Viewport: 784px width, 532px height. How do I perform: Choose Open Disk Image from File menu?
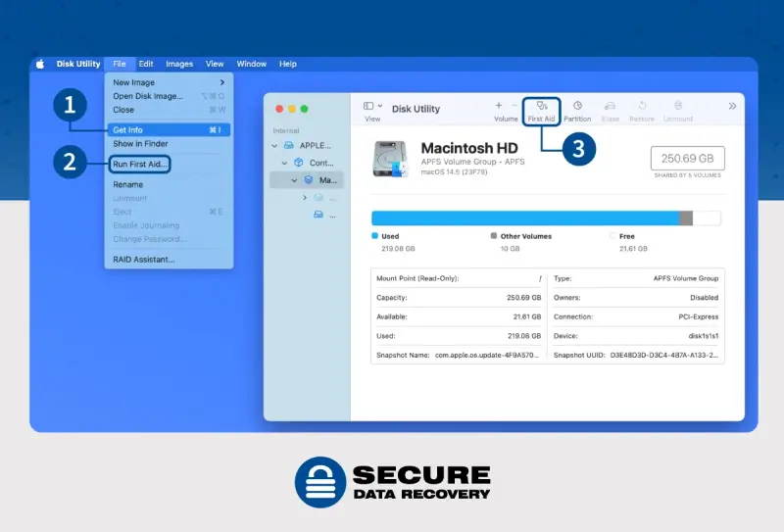click(x=169, y=96)
